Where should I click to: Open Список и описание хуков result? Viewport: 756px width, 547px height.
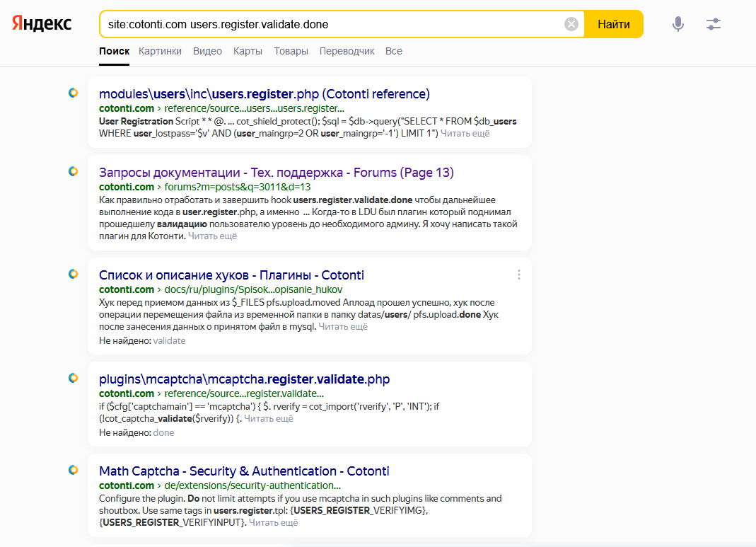coord(231,275)
